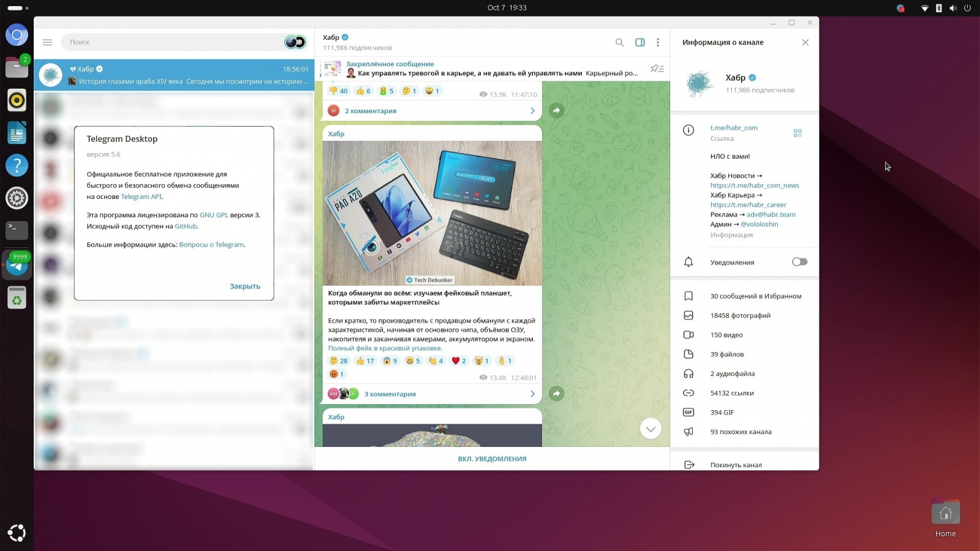
Task: Open the Files app in dock
Action: (x=17, y=67)
